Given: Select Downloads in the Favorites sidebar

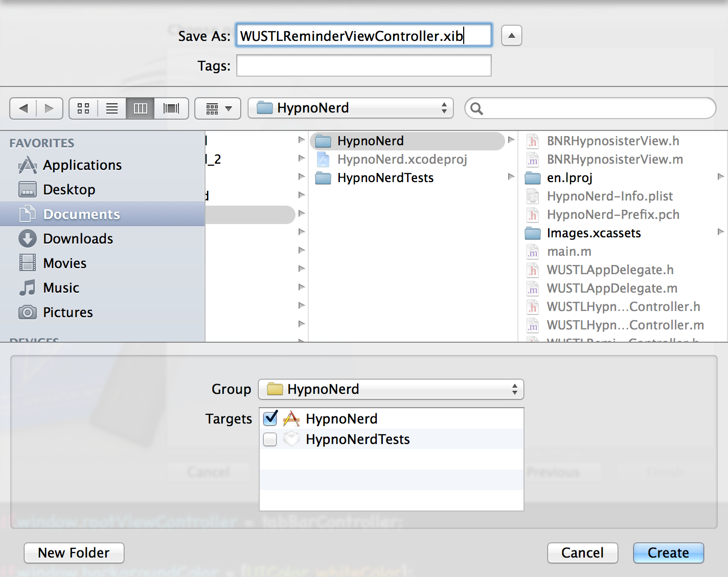Looking at the screenshot, I should point(78,239).
